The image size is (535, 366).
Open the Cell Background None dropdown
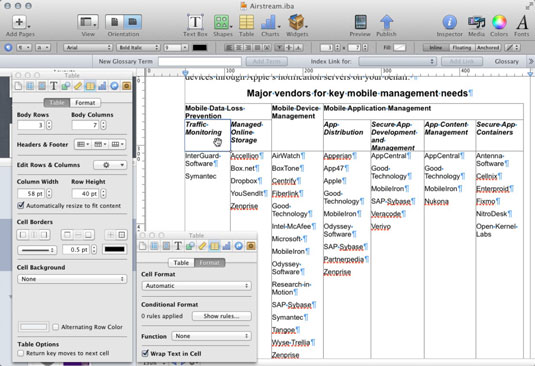pos(72,279)
